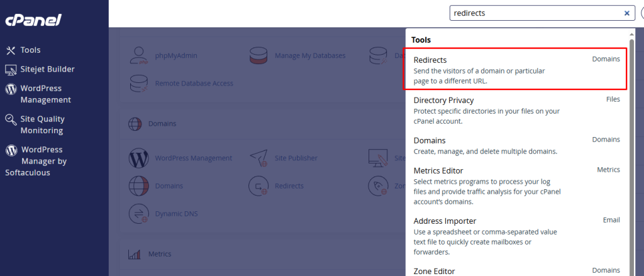Click the phpMyAdmin icon
The width and height of the screenshot is (644, 276).
point(138,56)
